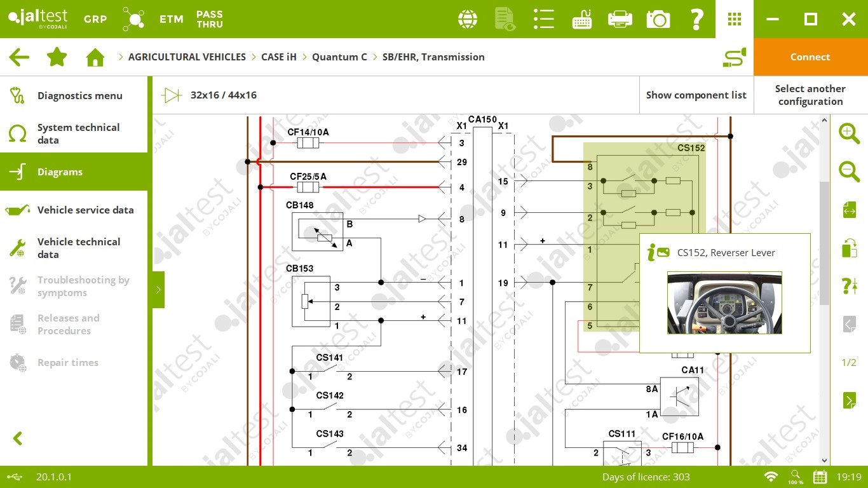Open the checklist icon in top bar
The height and width of the screenshot is (488, 868).
(544, 19)
